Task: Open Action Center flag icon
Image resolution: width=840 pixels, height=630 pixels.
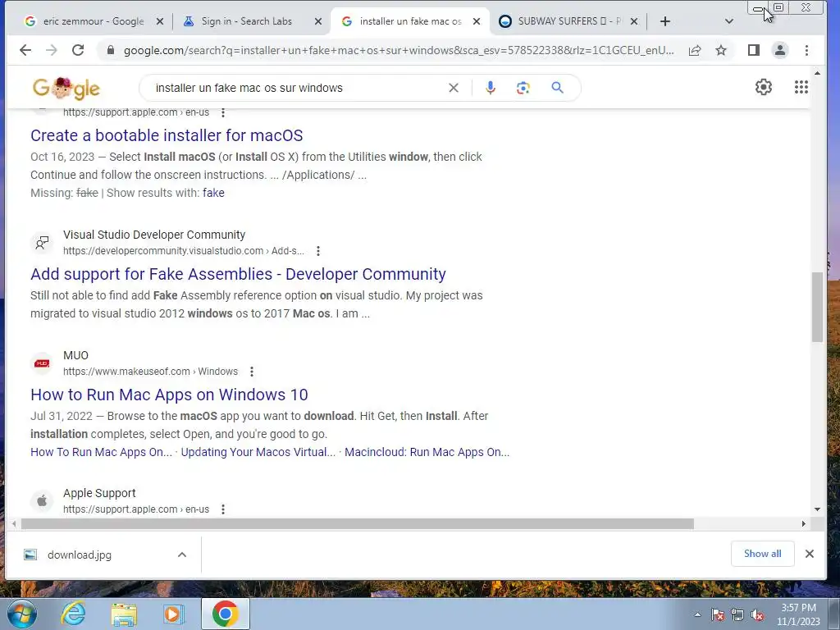Action: [717, 615]
